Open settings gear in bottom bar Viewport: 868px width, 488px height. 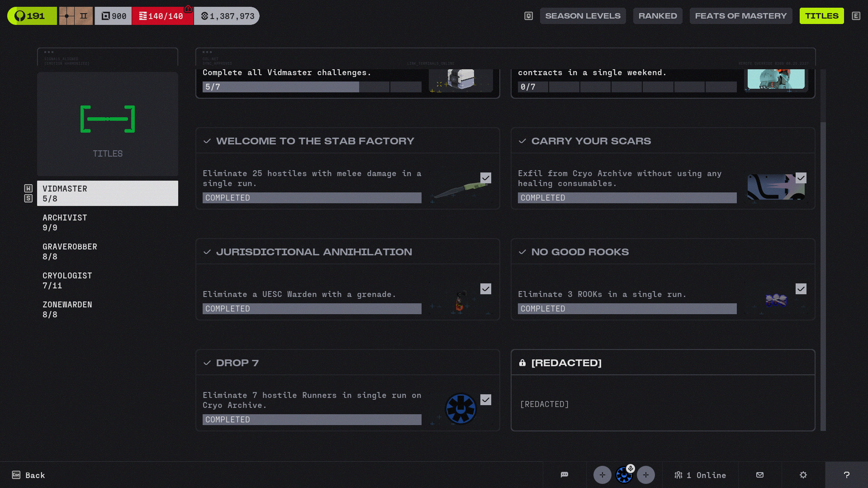[x=803, y=475]
